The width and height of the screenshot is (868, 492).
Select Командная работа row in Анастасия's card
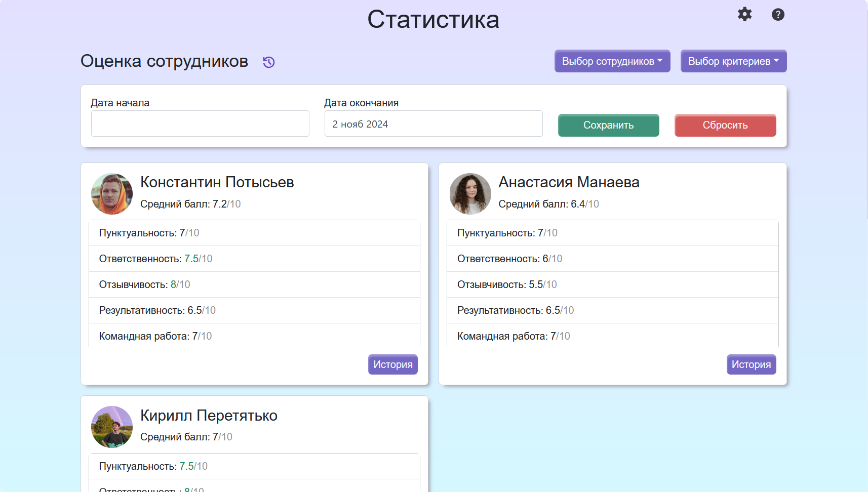click(x=612, y=336)
